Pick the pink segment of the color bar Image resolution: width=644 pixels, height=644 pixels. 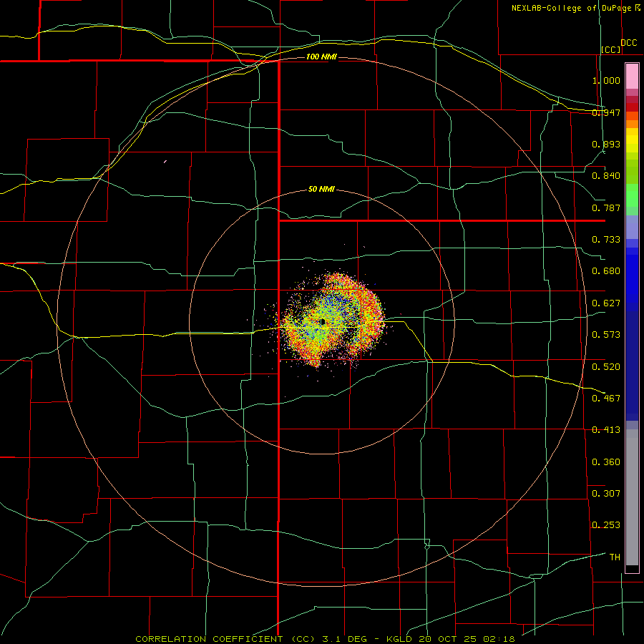tap(632, 76)
